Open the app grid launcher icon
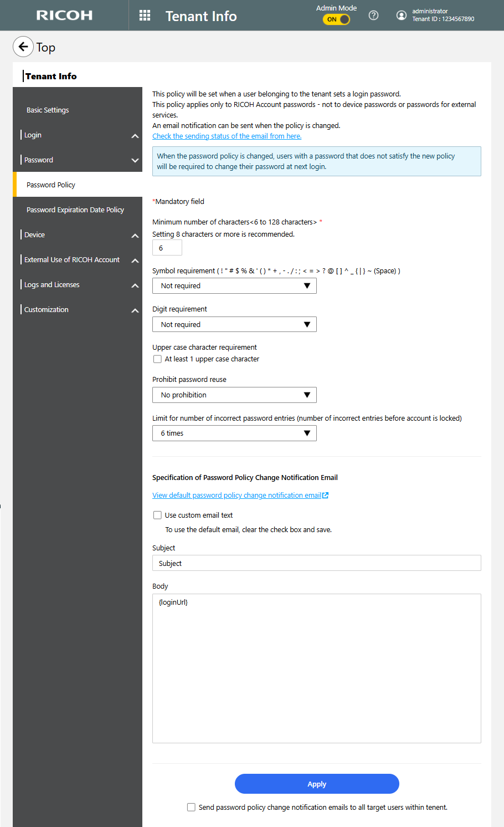 (145, 16)
